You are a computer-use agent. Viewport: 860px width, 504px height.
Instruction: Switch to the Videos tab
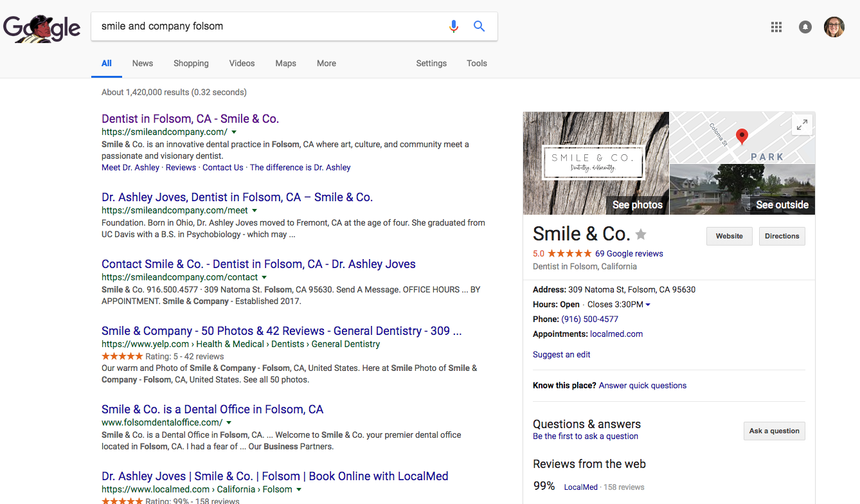tap(242, 63)
